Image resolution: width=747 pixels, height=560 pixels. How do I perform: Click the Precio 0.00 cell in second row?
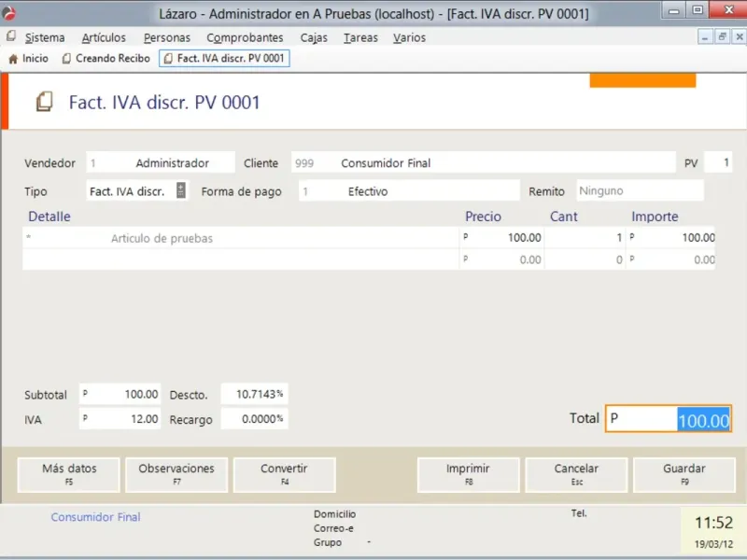[x=501, y=259]
